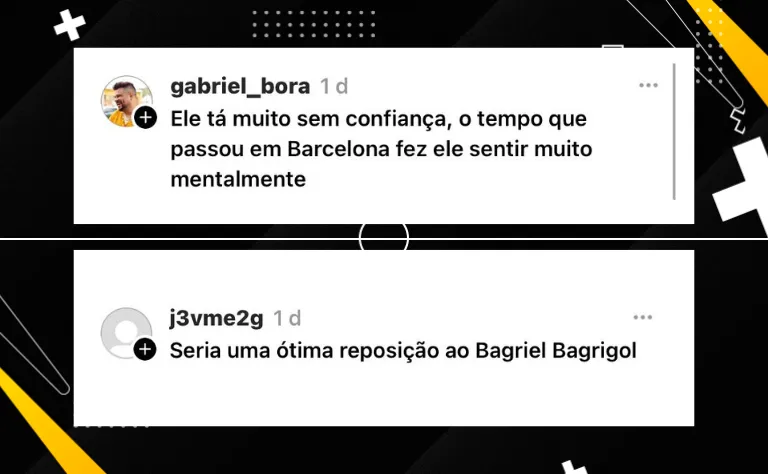The height and width of the screenshot is (474, 768).
Task: Click the 1 d timestamp beside j3vme2g
Action: pyautogui.click(x=287, y=318)
